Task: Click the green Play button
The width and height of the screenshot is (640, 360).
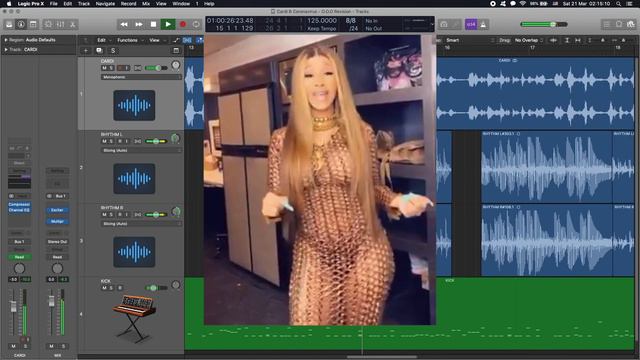Action: [168, 24]
